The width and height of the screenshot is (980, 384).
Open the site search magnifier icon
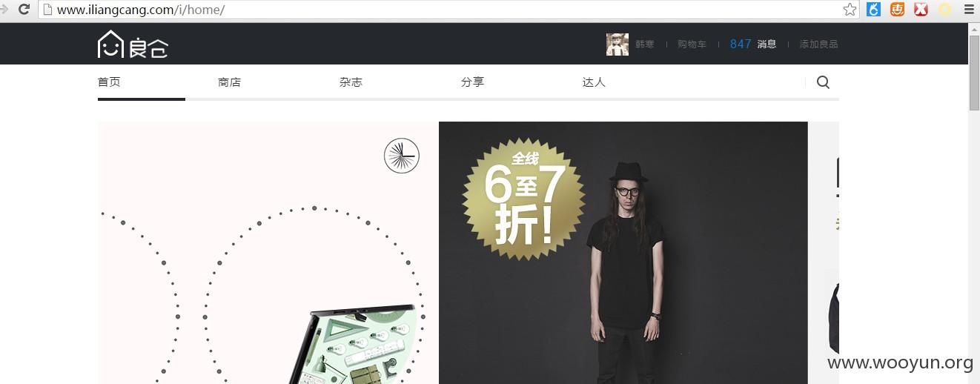pyautogui.click(x=823, y=82)
